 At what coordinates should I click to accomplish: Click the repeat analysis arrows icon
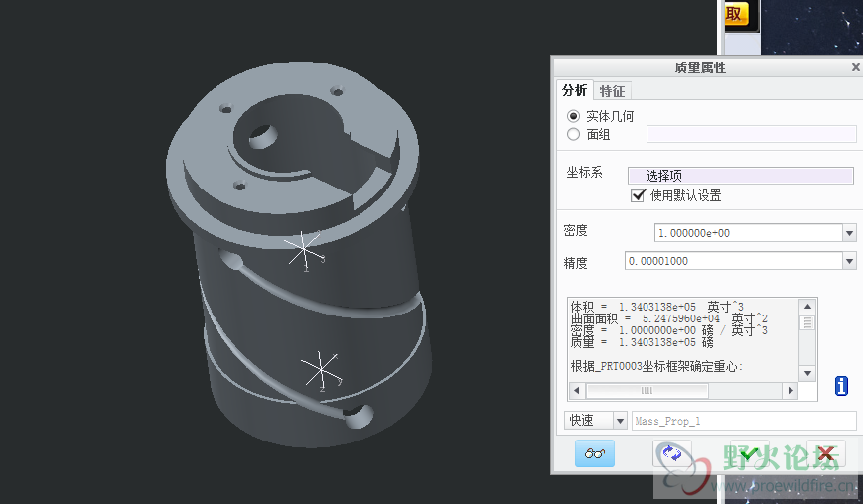click(x=672, y=453)
